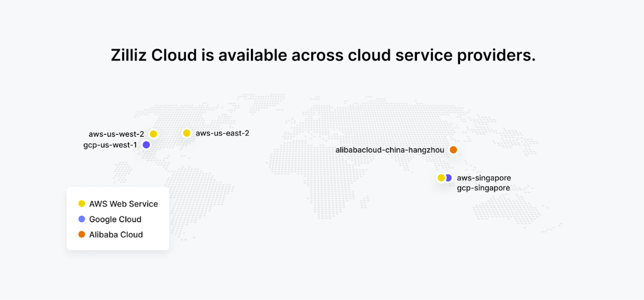644x300 pixels.
Task: Click the AWS Web Service legend text
Action: [123, 204]
